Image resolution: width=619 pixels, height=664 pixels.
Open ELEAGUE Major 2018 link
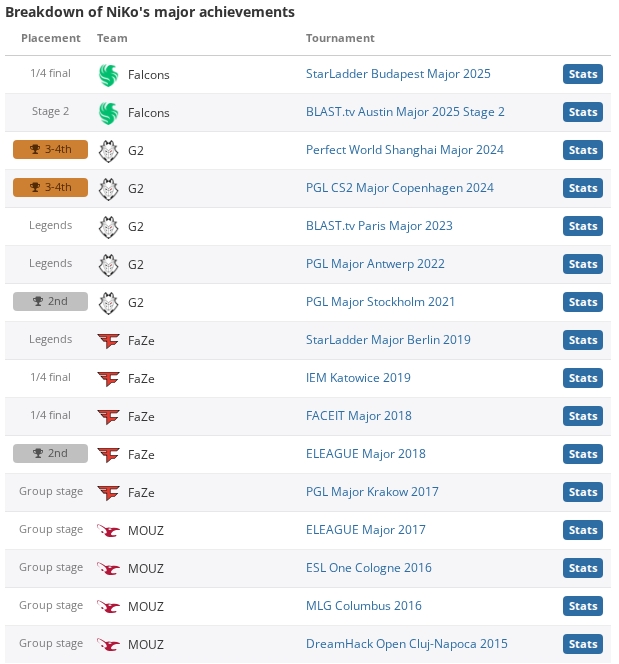point(366,454)
